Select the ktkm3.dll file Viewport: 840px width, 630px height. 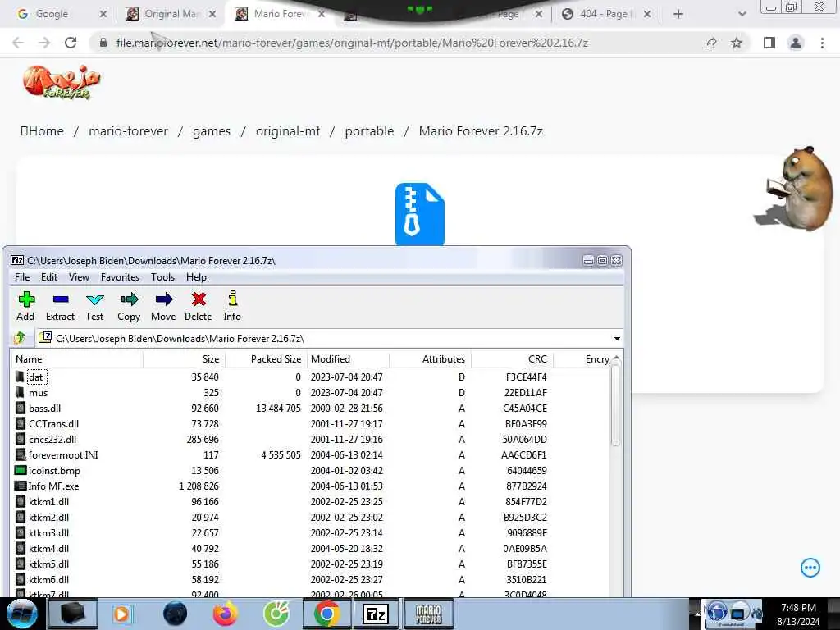pyautogui.click(x=309, y=532)
